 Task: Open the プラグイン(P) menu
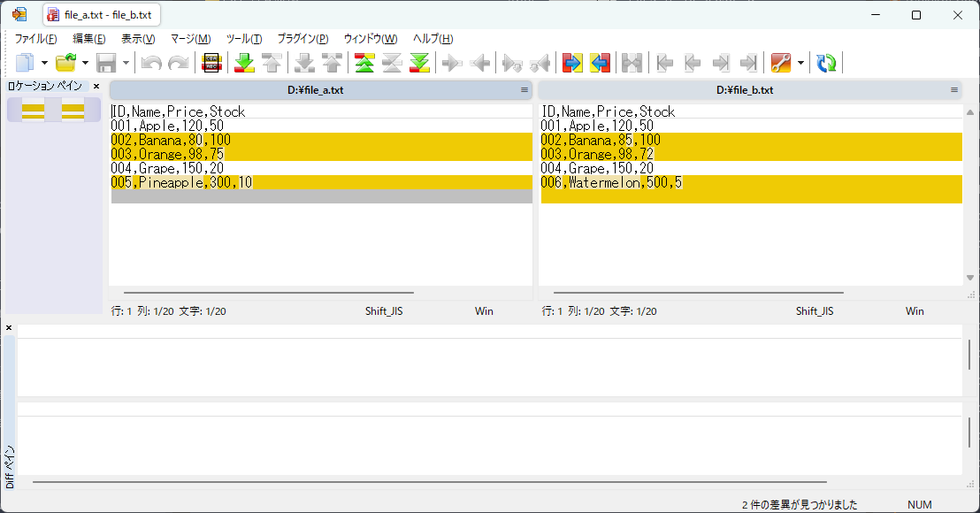coord(302,39)
